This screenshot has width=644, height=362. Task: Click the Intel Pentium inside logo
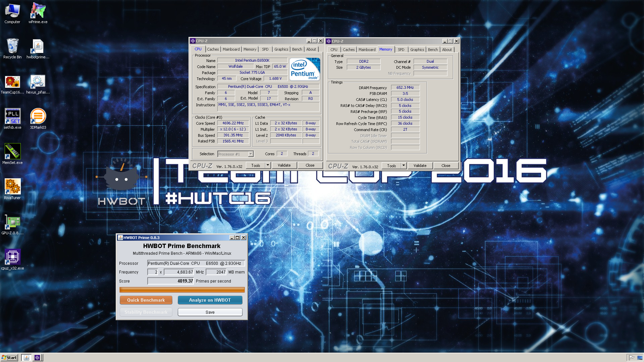click(x=305, y=69)
